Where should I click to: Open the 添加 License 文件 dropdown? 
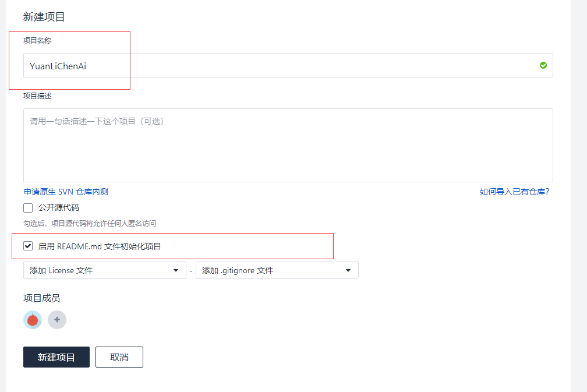(105, 270)
